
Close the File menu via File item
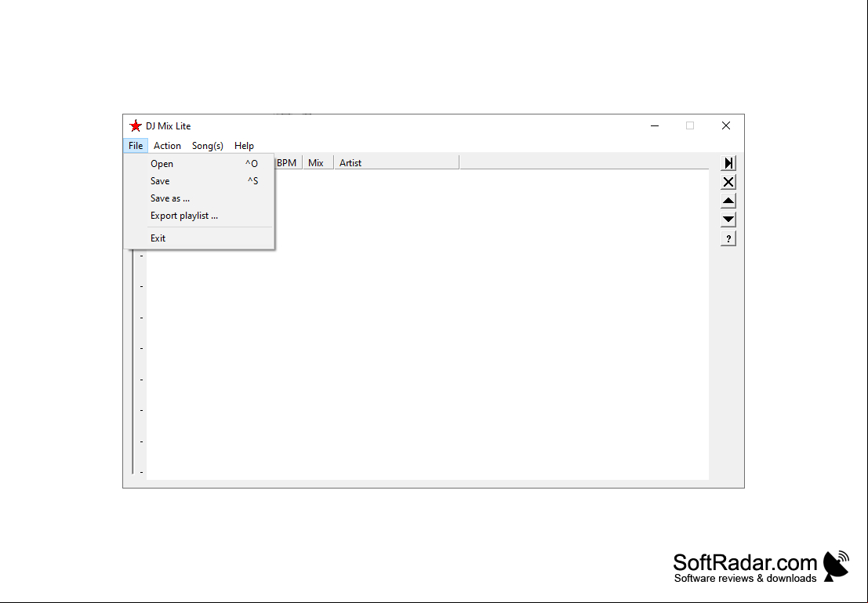click(136, 146)
